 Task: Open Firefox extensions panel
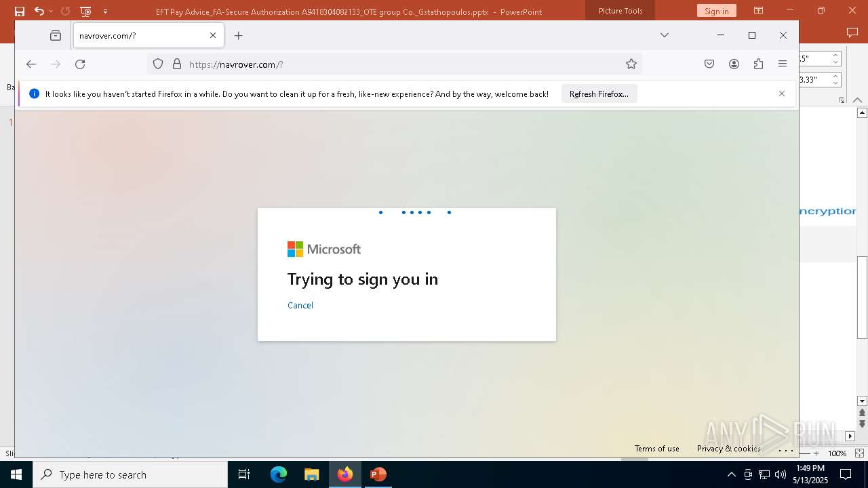758,64
